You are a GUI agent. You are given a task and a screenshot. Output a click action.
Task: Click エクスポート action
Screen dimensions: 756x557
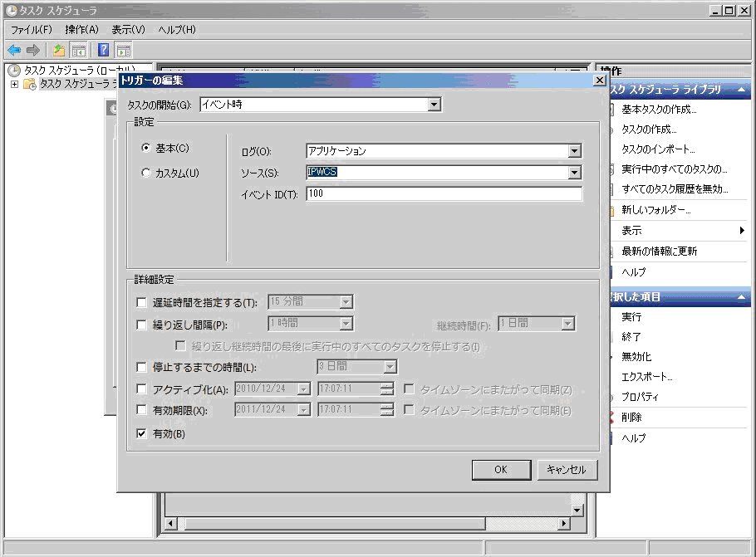coord(646,377)
